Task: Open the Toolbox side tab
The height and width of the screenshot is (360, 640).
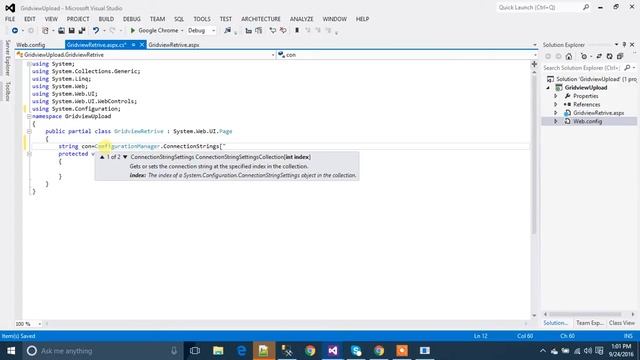Action: 7,91
